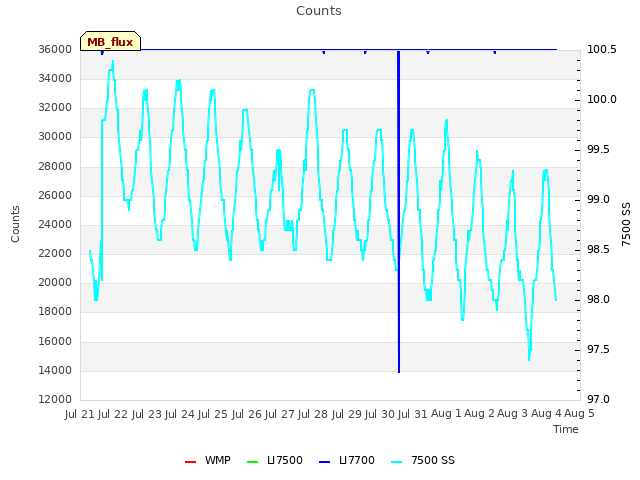The height and width of the screenshot is (480, 640).
Task: Click the 34000 tick on left axis
Action: (x=55, y=78)
